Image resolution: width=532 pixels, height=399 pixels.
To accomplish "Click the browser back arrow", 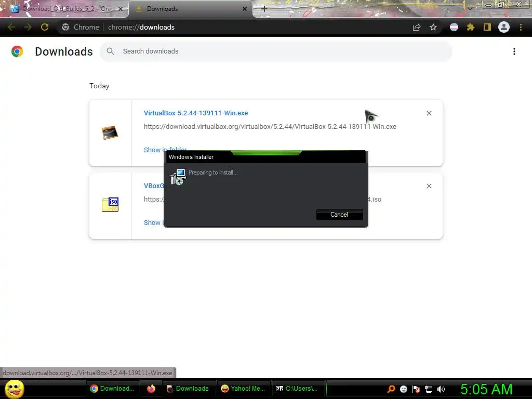I will click(11, 27).
